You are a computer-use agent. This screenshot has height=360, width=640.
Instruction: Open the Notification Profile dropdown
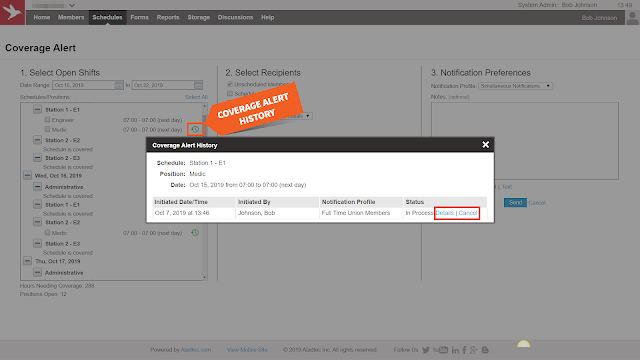[x=516, y=86]
